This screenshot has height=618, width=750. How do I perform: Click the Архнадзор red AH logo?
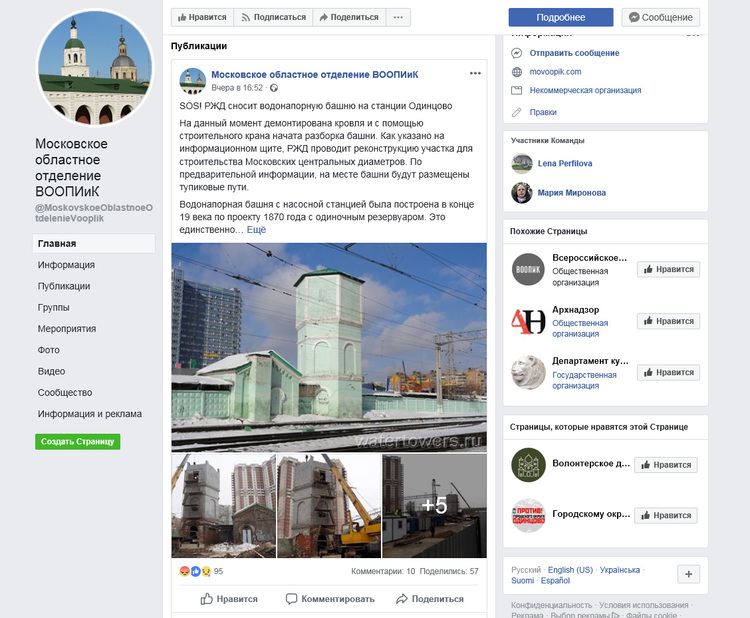[x=528, y=321]
